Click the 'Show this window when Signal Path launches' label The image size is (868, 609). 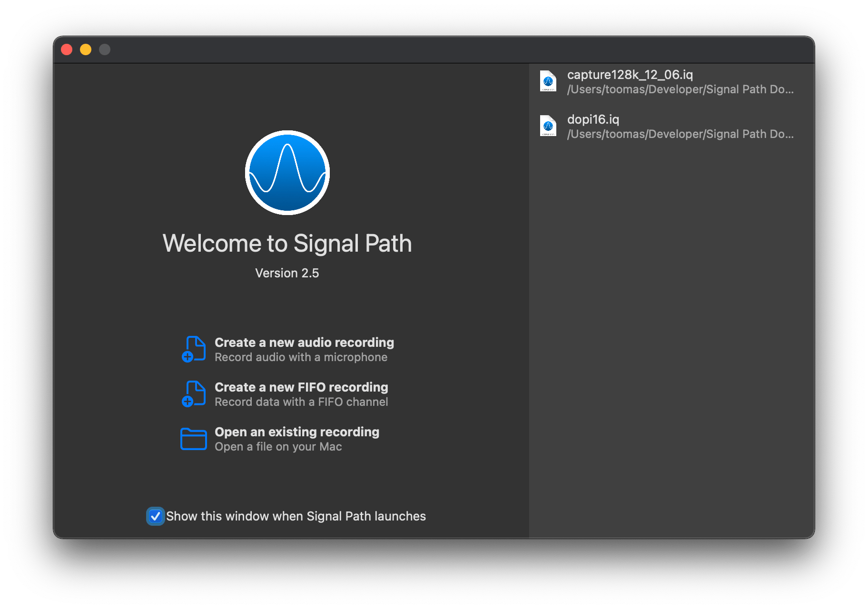pos(296,516)
